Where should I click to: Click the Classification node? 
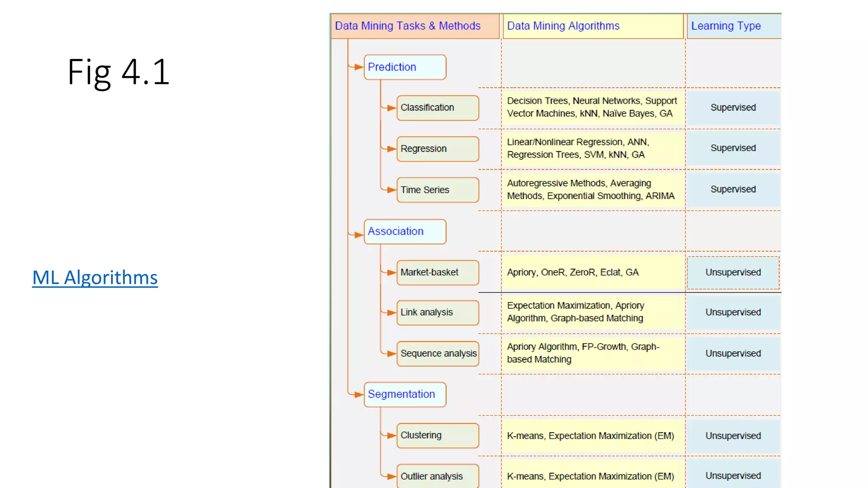438,108
